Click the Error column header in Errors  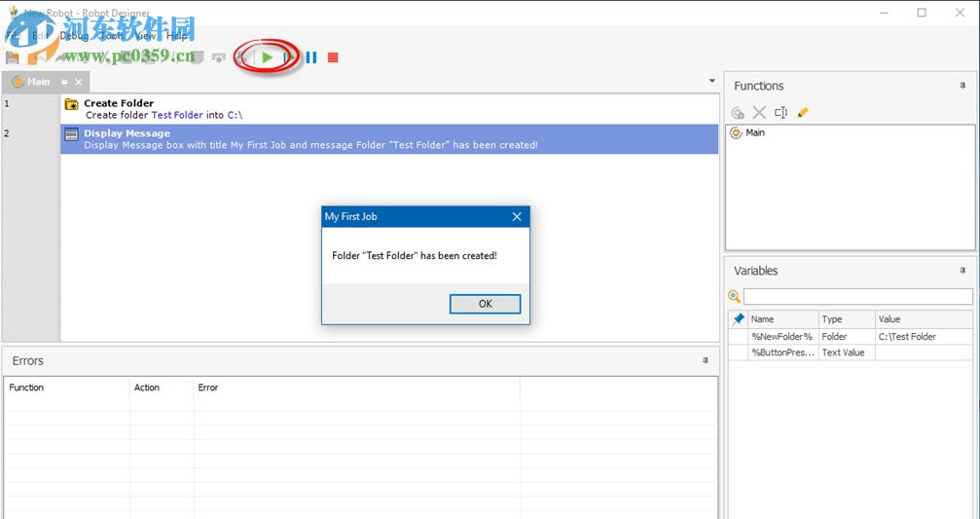[x=356, y=388]
